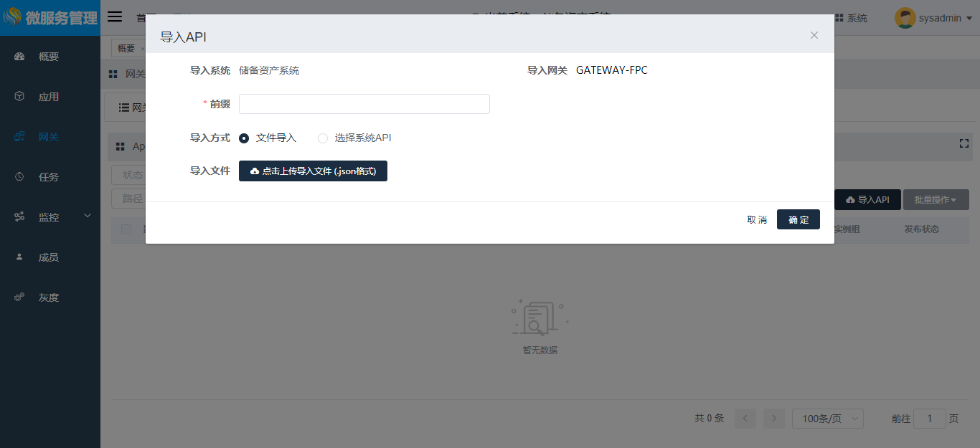
Task: Select 任务 tasks in sidebar
Action: 48,177
